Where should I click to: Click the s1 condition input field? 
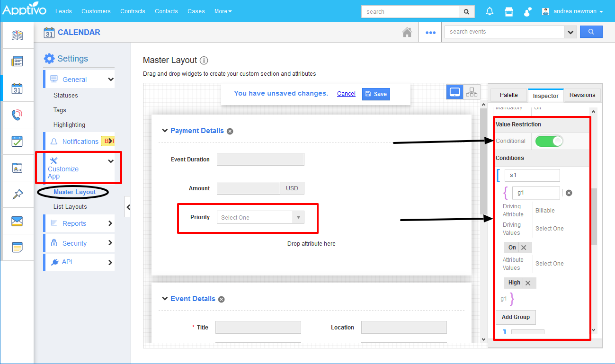[x=532, y=175]
